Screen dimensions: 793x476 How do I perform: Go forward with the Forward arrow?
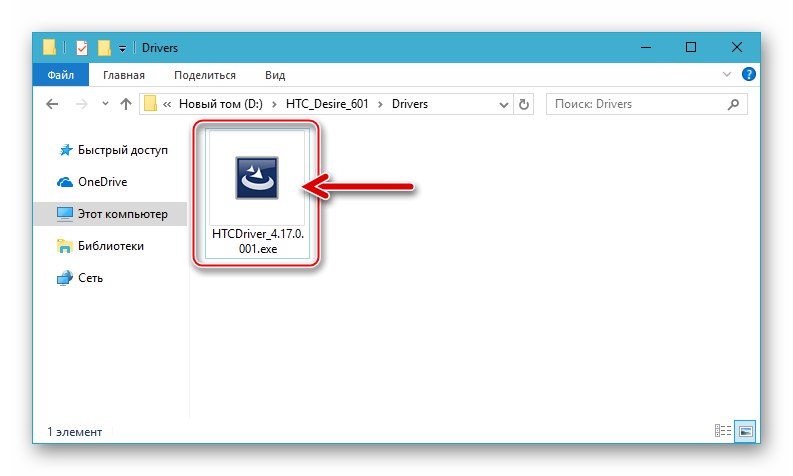point(81,104)
